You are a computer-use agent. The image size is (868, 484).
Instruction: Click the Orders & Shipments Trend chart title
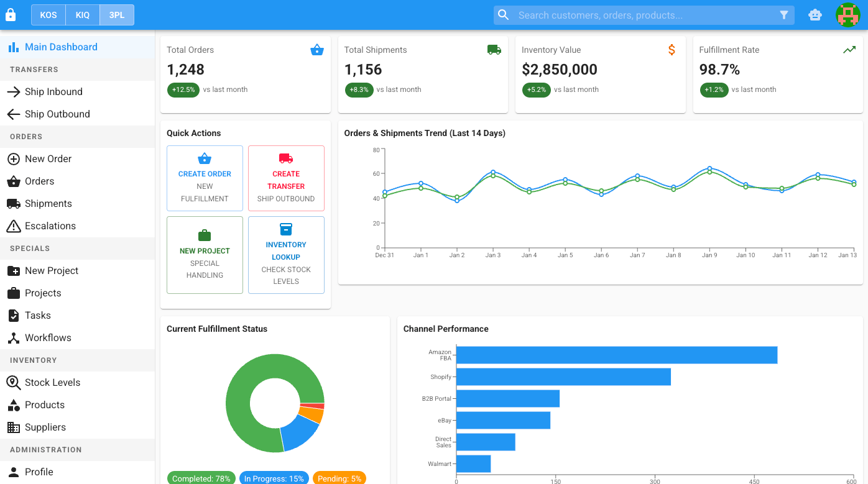coord(425,133)
